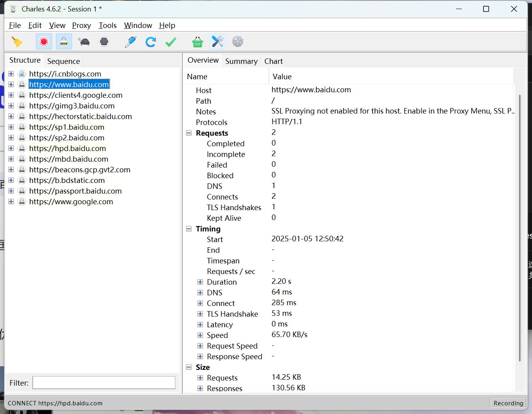Click lock icon beside https://beacons.gcp.gvt2.com
The height and width of the screenshot is (414, 532).
pyautogui.click(x=22, y=170)
